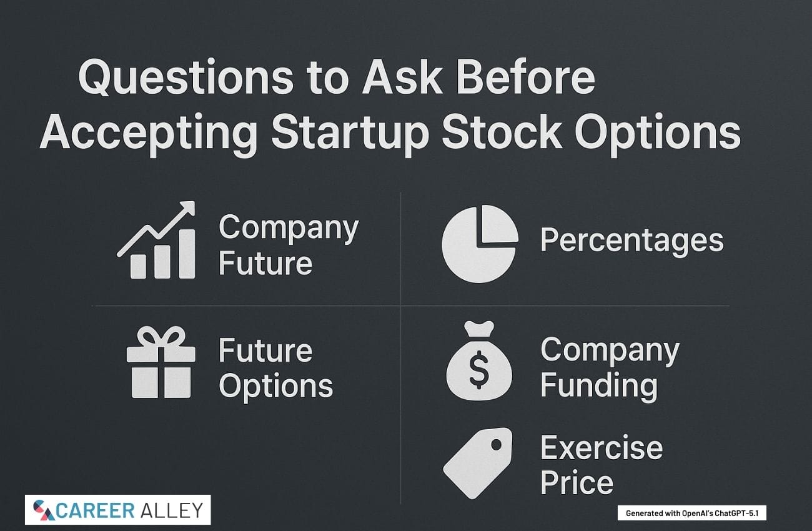Click the horizontal divider line between rows
The height and width of the screenshot is (531, 812).
(250, 306)
